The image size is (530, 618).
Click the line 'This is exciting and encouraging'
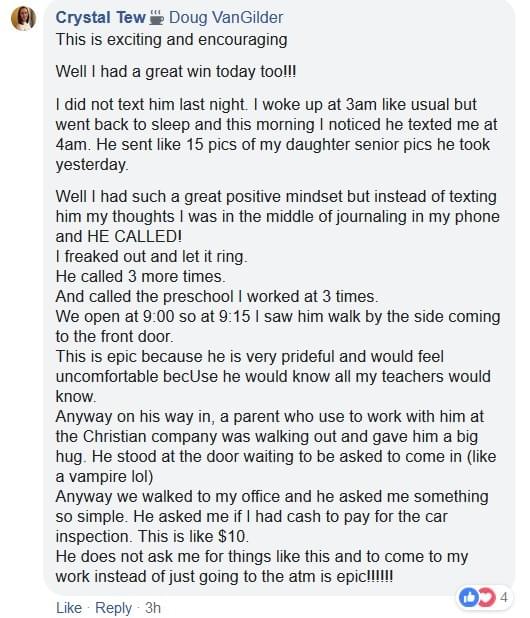(171, 40)
